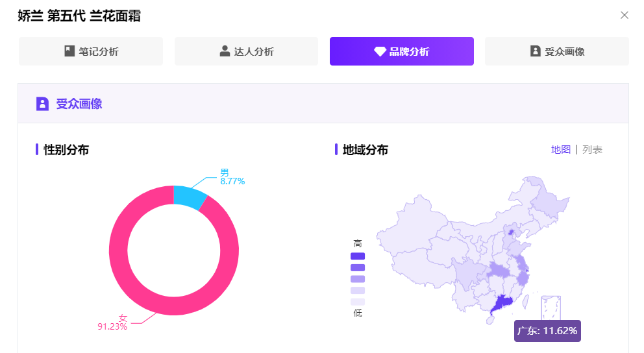This screenshot has width=644, height=353.
Task: Select the lowest legend color swatch
Action: (358, 302)
